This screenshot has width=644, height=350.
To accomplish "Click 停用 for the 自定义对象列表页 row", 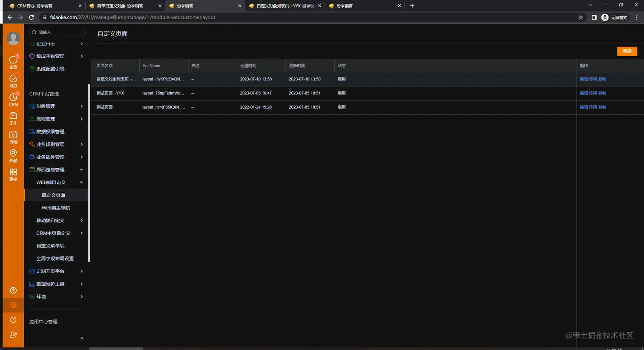I will (593, 79).
